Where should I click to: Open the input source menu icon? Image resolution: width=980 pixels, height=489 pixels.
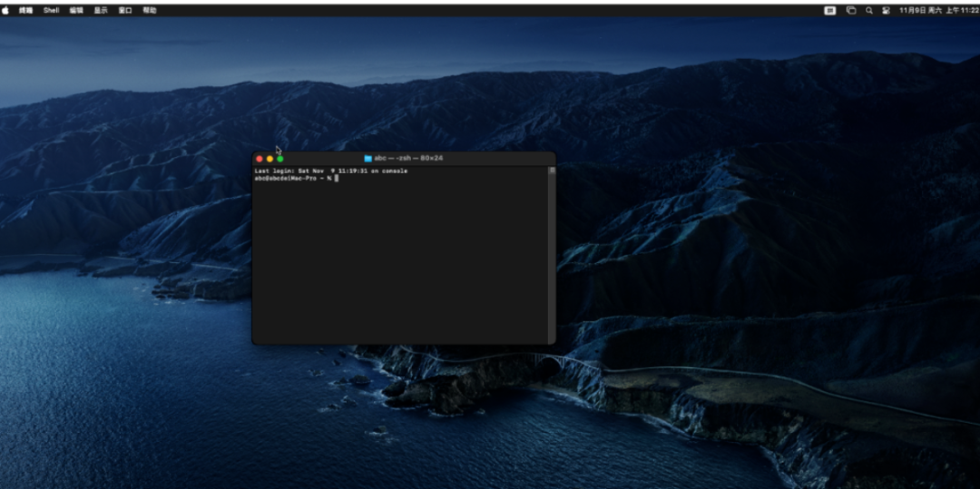(830, 11)
